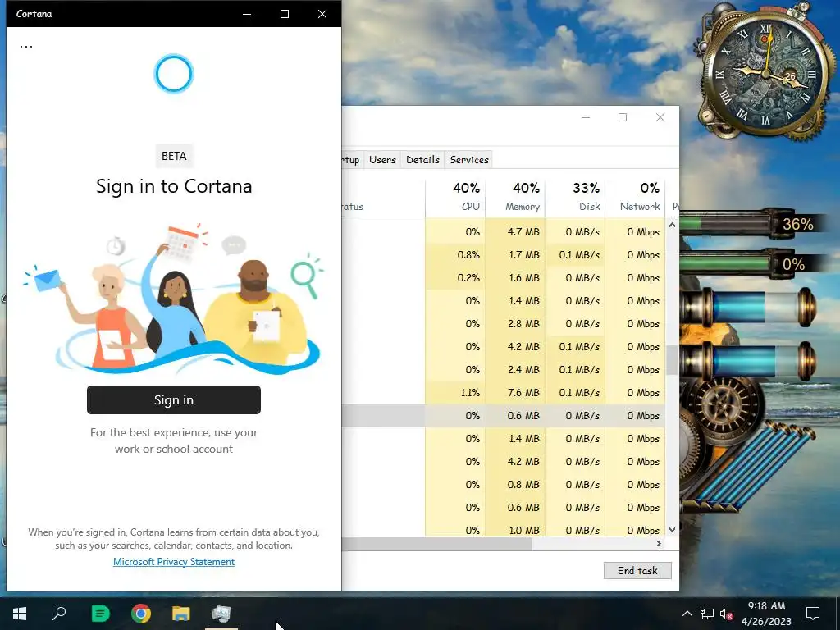Click the 1.0 MB memory value
Viewport: 840px width, 630px height.
pos(523,531)
